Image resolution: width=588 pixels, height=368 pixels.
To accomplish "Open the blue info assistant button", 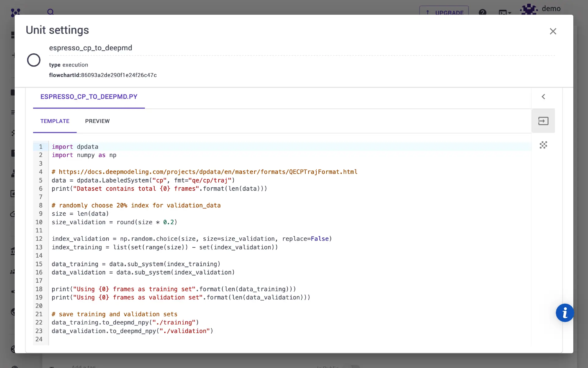I will (x=565, y=313).
